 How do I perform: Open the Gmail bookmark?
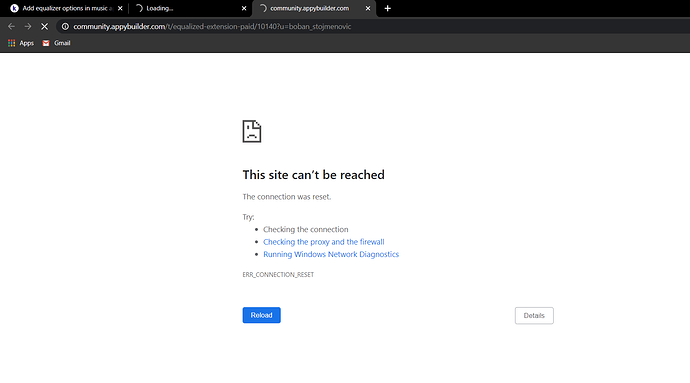click(56, 43)
